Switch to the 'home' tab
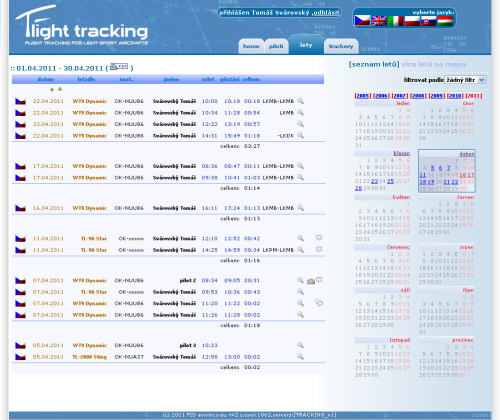This screenshot has width=500, height=420. click(x=251, y=46)
